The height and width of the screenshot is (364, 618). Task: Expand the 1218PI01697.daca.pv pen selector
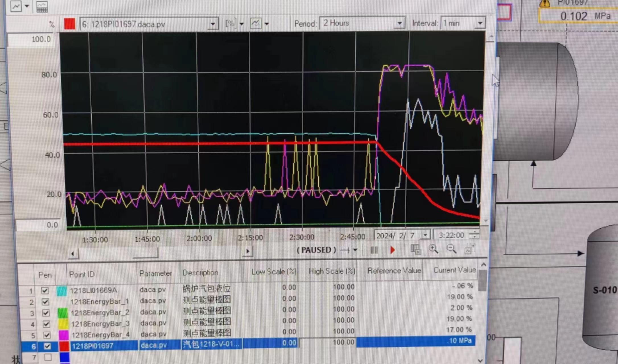[x=212, y=24]
